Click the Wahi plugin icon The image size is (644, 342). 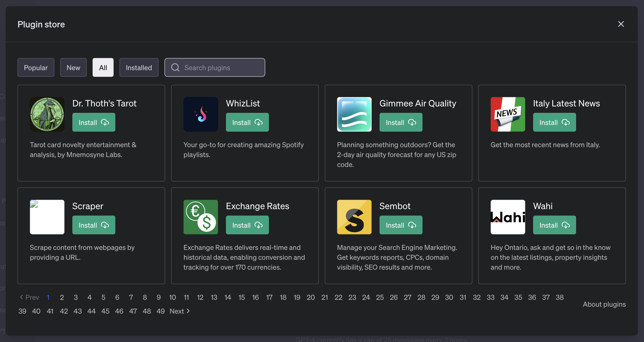point(508,217)
